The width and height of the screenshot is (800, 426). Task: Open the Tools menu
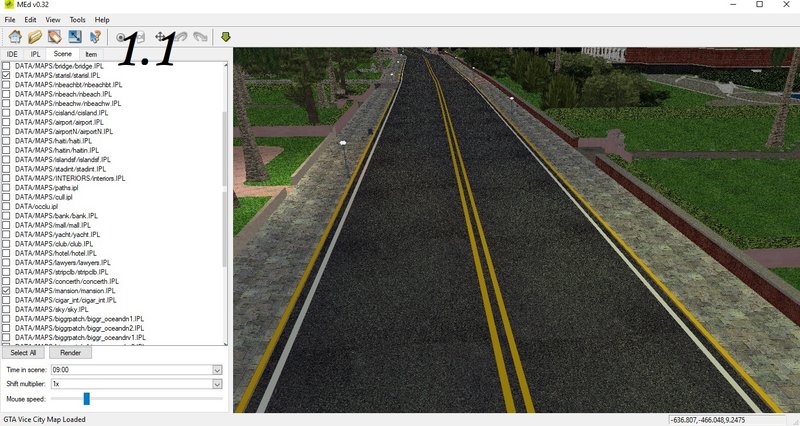(78, 20)
